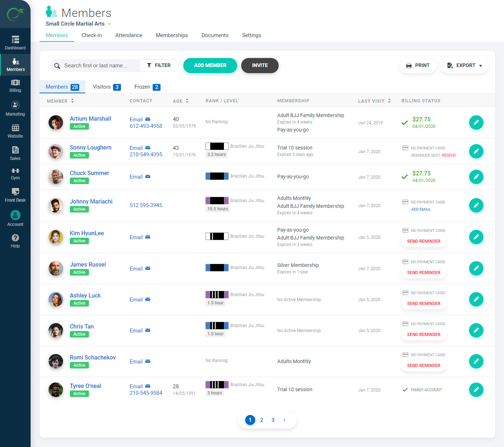The width and height of the screenshot is (504, 447).
Task: Click the leaf logo at top of sidebar
Action: [x=15, y=14]
